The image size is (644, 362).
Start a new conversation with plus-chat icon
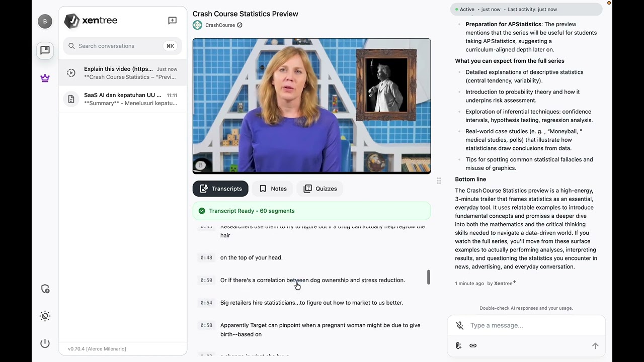172,21
